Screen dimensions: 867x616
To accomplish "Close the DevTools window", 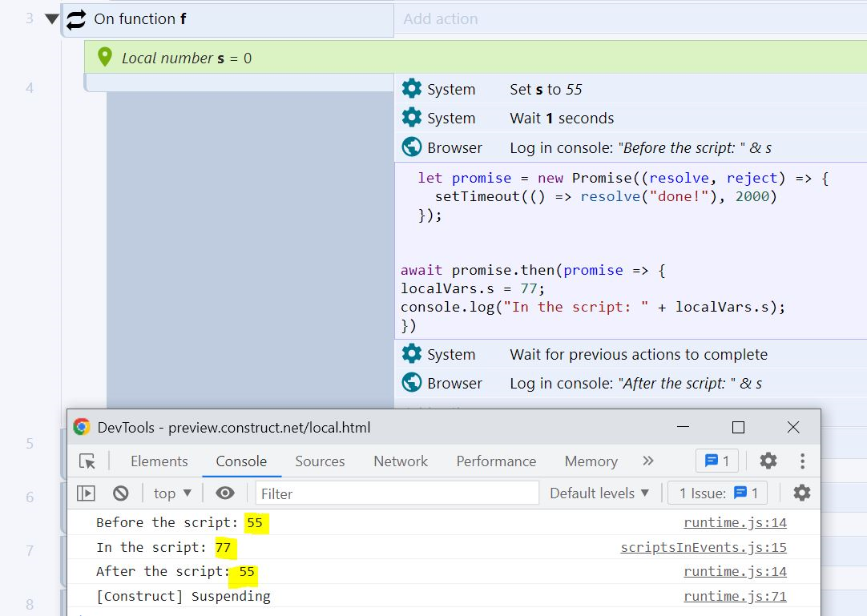I will [x=793, y=427].
